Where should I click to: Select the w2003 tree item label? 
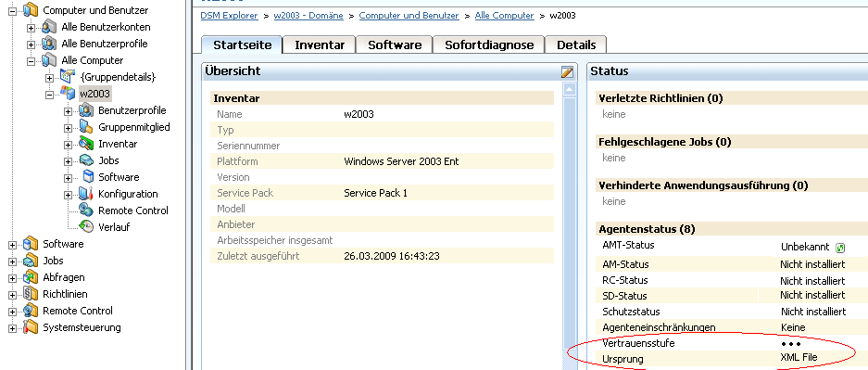(94, 94)
